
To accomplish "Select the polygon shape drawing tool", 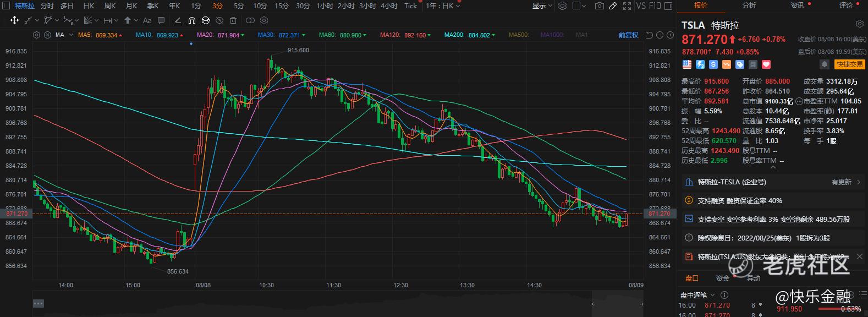I will coord(48,20).
